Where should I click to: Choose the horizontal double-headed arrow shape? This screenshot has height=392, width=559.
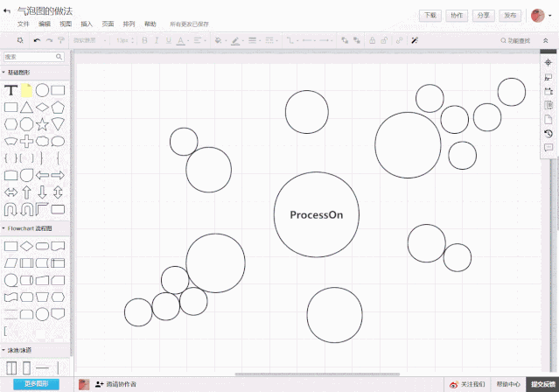(x=11, y=192)
